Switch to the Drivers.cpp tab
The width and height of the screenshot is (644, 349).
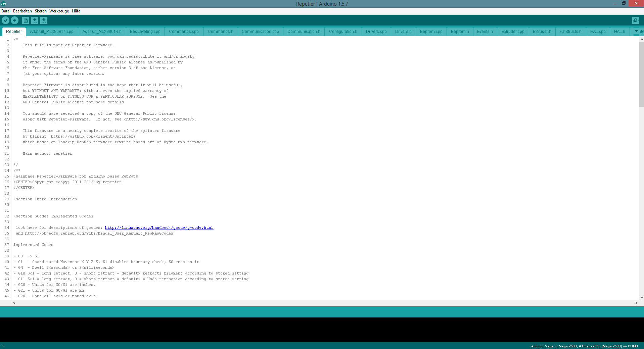pyautogui.click(x=376, y=32)
